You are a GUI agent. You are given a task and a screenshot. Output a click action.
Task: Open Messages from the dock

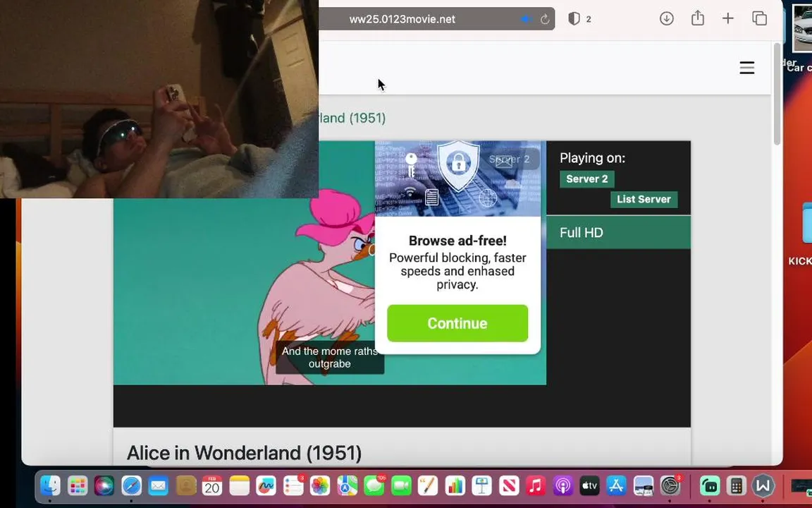coord(374,486)
